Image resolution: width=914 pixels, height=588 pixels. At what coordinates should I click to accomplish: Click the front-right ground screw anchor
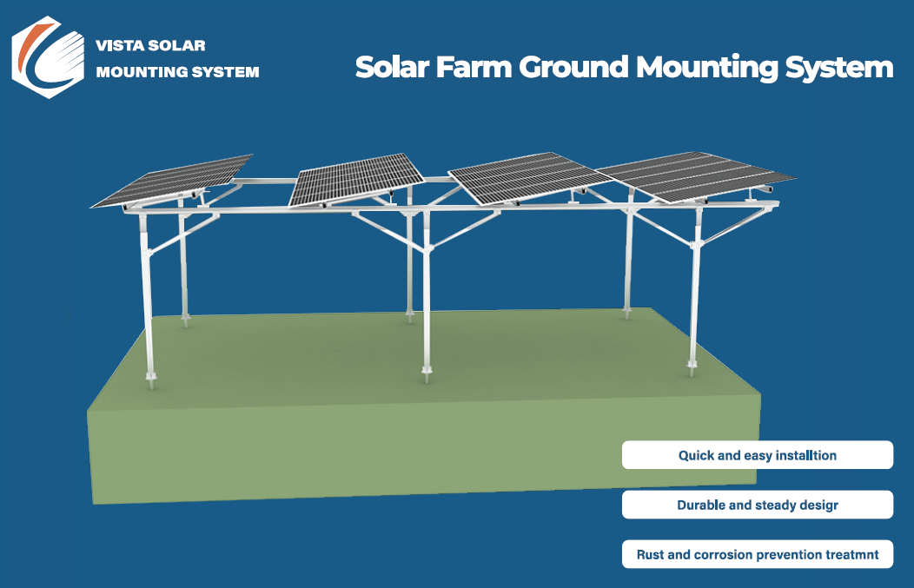(x=692, y=368)
